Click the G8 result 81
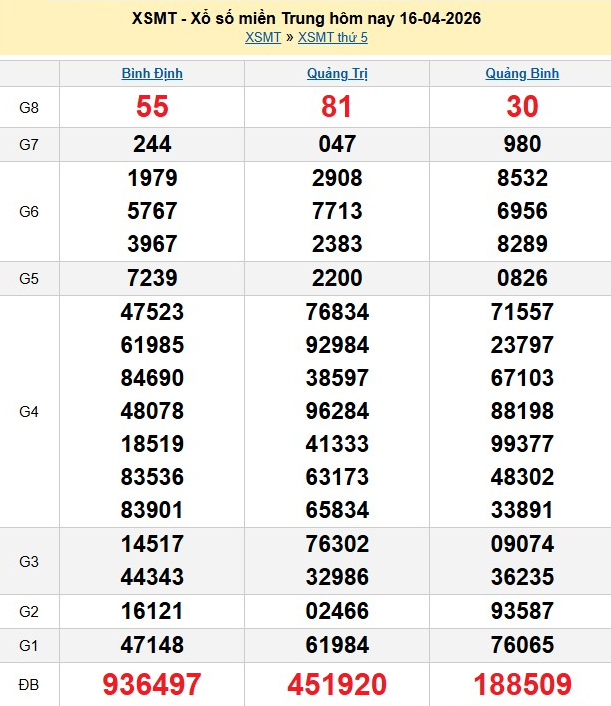Viewport: 611px width, 706px height. click(x=336, y=107)
